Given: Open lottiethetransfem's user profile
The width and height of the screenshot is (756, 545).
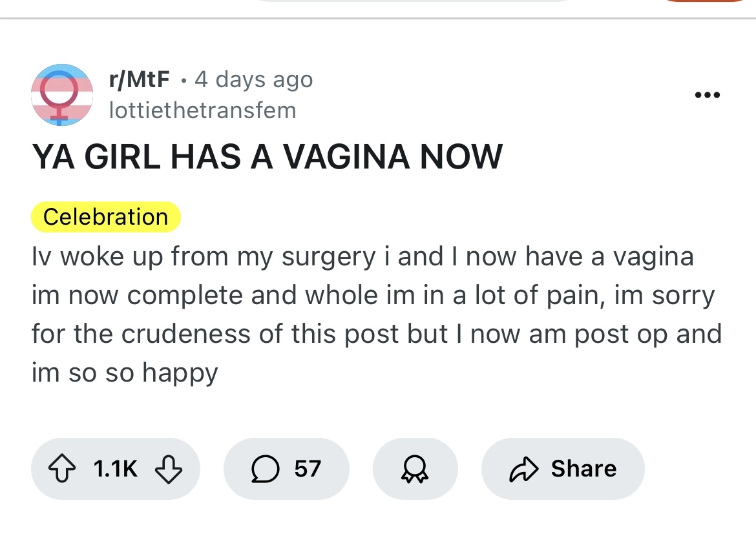Looking at the screenshot, I should pyautogui.click(x=202, y=110).
